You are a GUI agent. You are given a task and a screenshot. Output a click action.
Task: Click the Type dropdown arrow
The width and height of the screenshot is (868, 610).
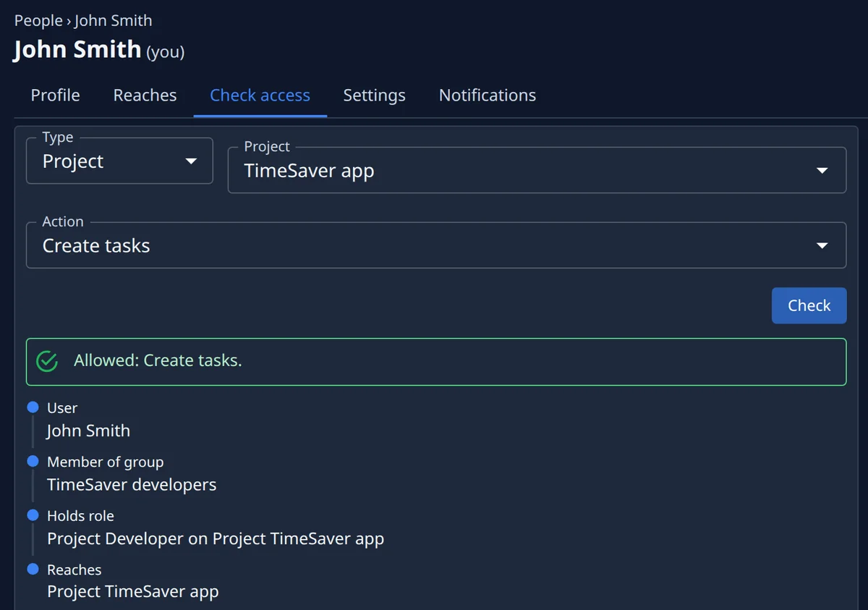(x=191, y=161)
